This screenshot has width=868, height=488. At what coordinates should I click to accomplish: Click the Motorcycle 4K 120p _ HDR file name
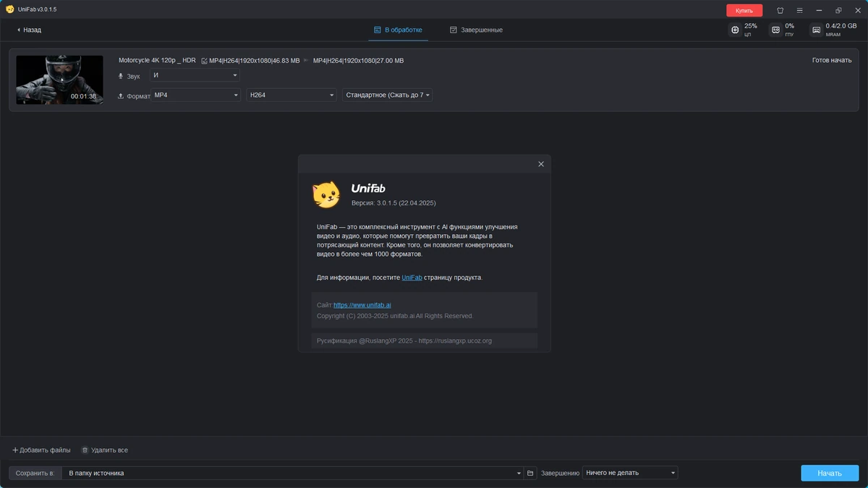click(x=157, y=60)
